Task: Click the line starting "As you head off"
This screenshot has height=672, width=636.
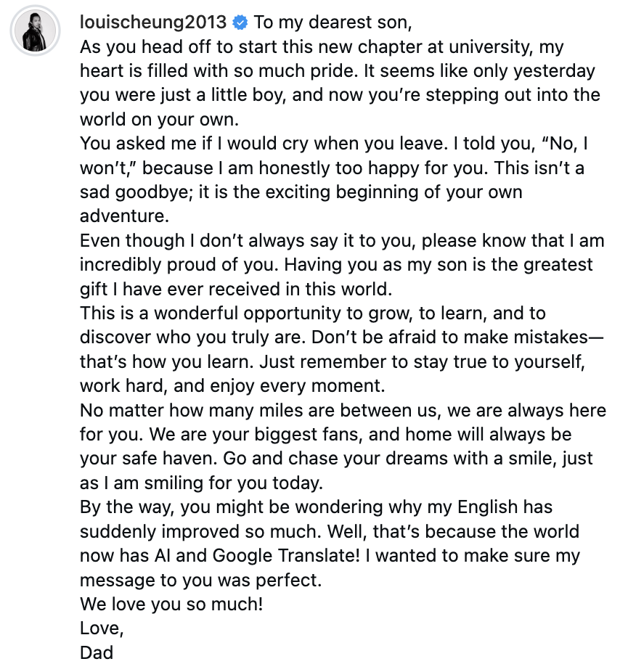Action: pos(321,47)
